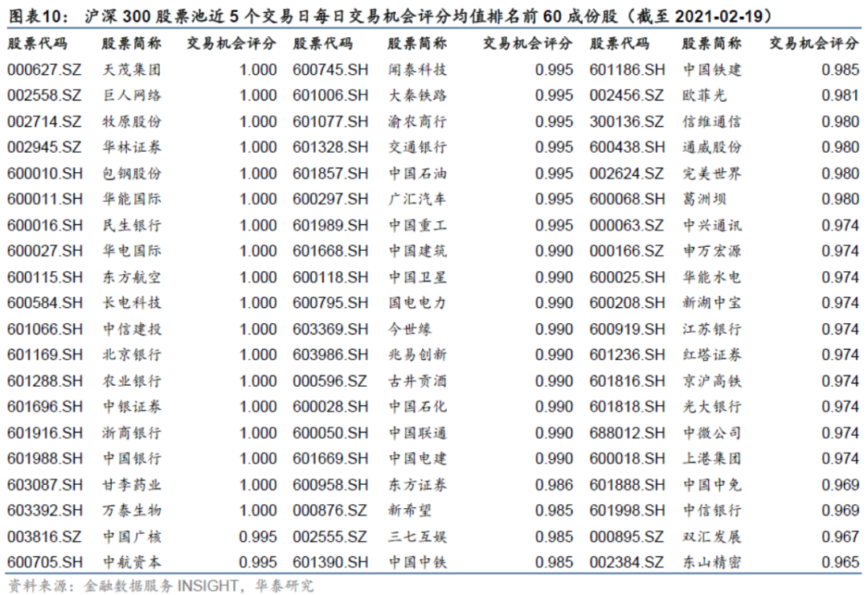Click stock code 003816.SZ

click(44, 537)
